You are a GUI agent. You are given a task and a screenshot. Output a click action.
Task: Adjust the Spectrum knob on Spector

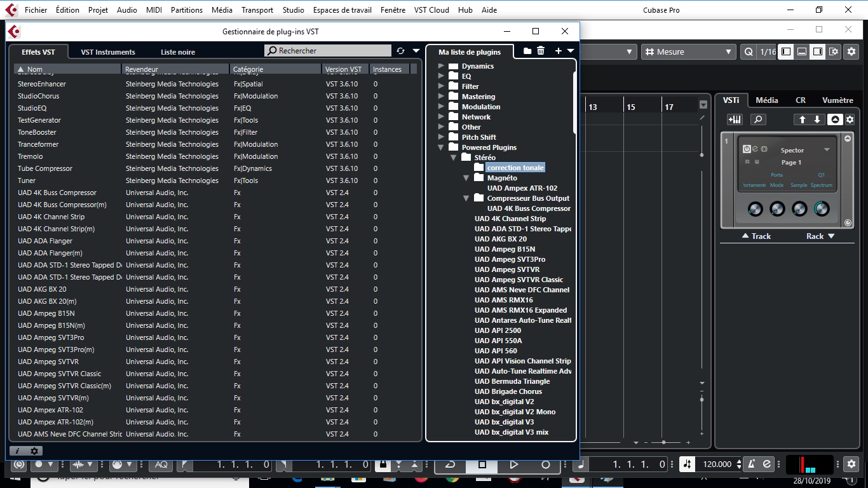coord(821,208)
